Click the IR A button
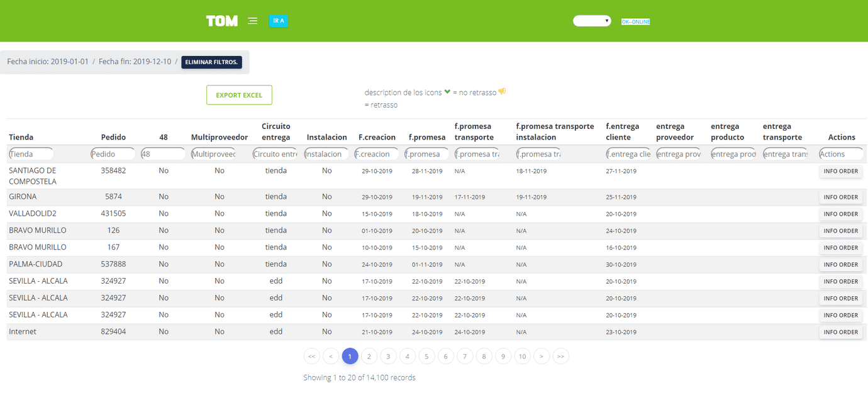 [x=278, y=21]
